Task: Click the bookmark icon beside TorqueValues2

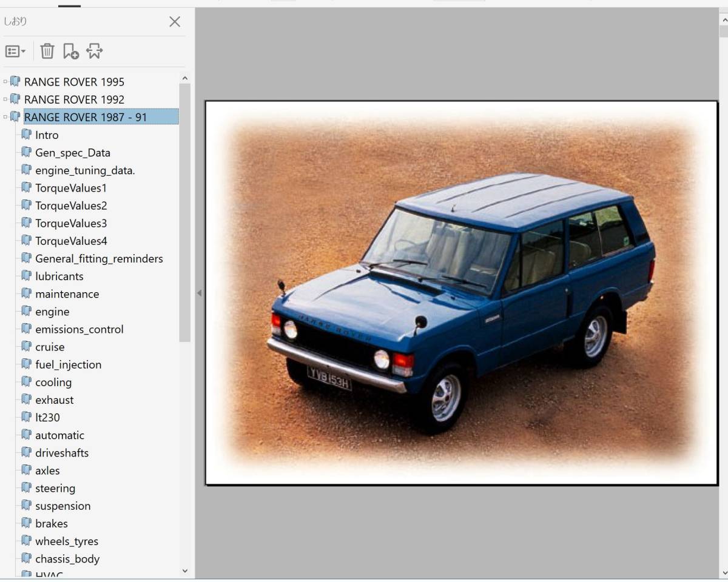Action: click(26, 205)
